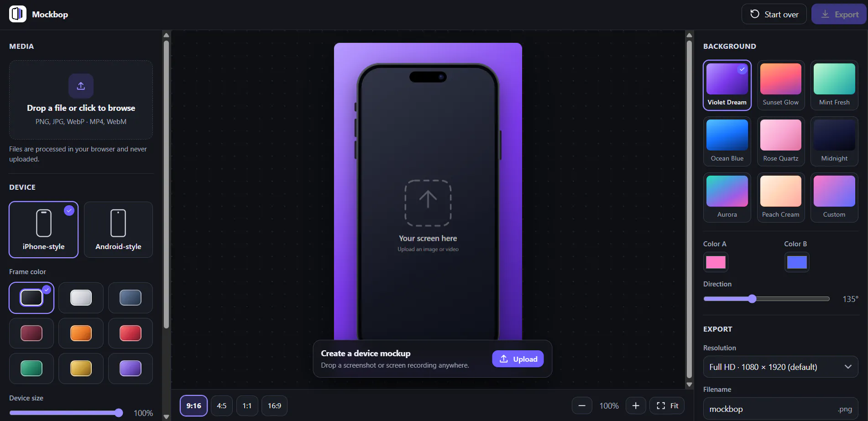Select the iPhone-style device
This screenshot has height=421, width=868.
pyautogui.click(x=44, y=230)
